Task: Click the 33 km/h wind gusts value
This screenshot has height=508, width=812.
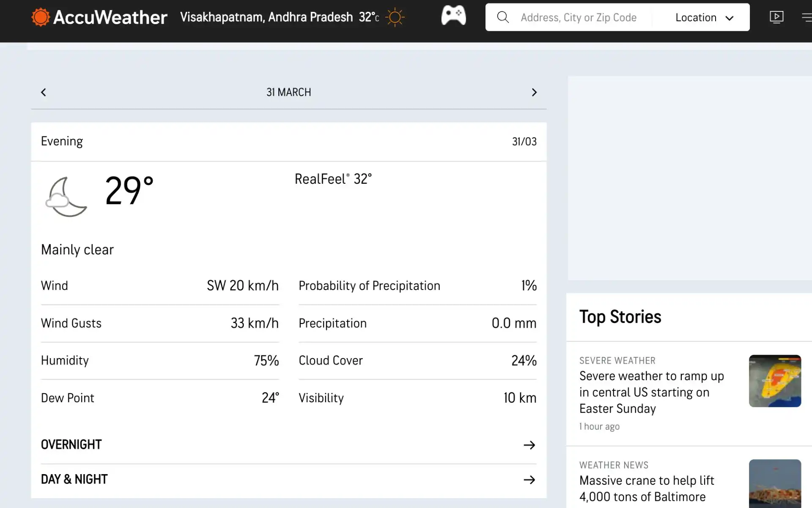Action: tap(255, 323)
